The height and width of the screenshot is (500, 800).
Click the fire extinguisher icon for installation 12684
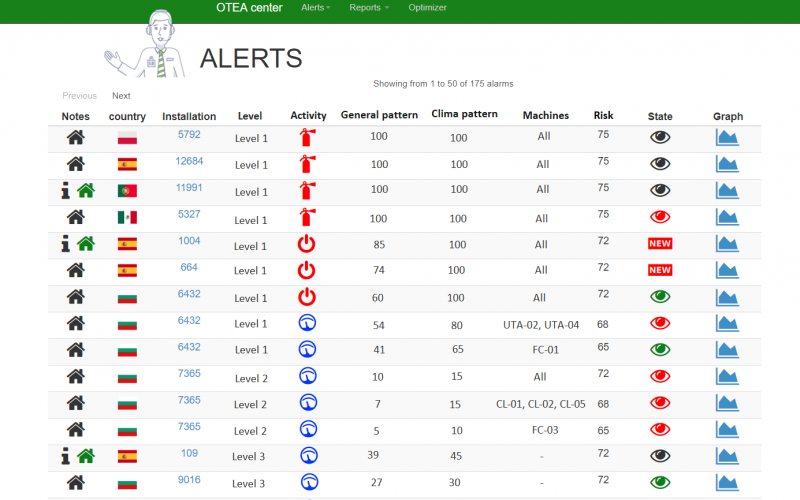(308, 164)
